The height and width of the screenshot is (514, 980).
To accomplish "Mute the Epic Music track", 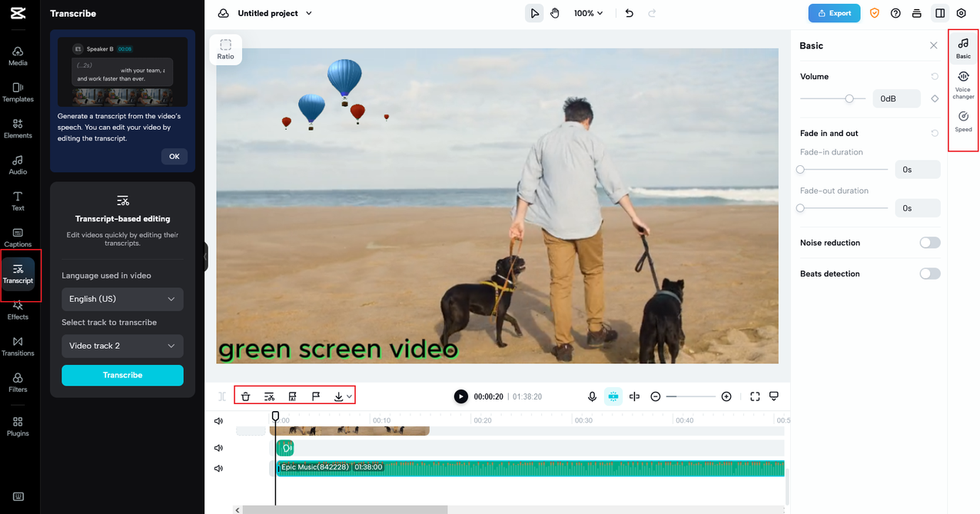I will click(x=218, y=468).
